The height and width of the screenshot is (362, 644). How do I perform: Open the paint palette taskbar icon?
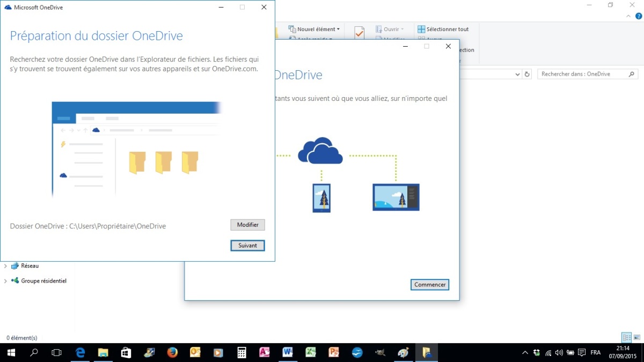tap(403, 352)
